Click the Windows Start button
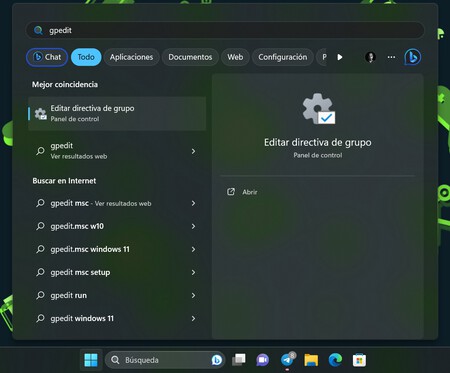Screen dimensions: 450x373 (x=91, y=360)
